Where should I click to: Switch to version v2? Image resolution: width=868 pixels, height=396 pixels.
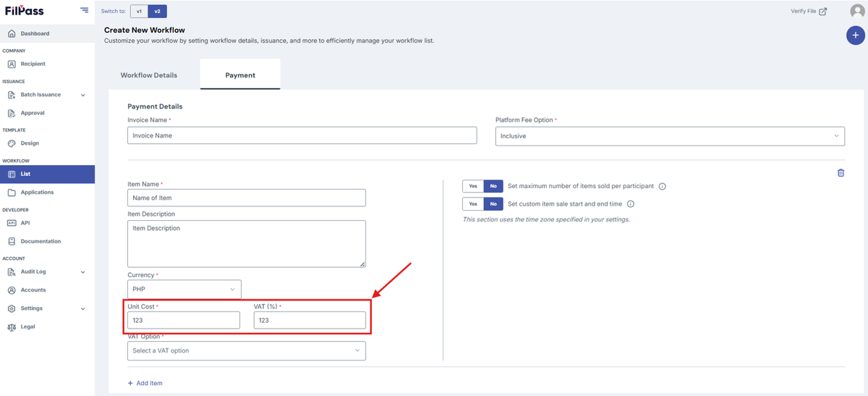(x=157, y=12)
